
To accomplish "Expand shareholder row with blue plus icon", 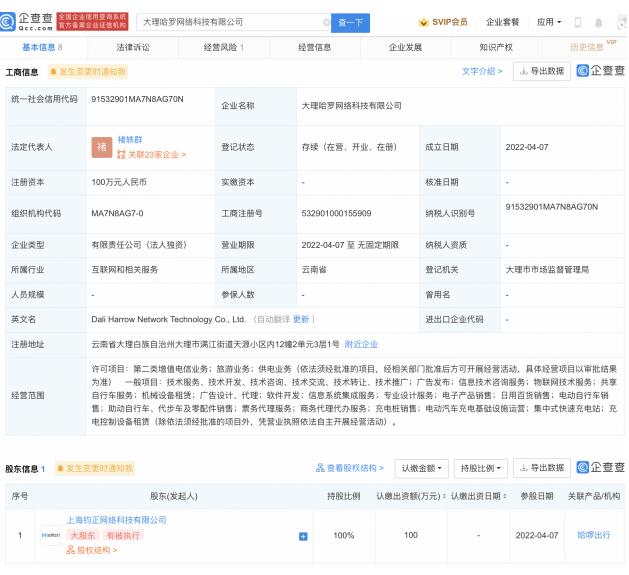I will coord(303,536).
